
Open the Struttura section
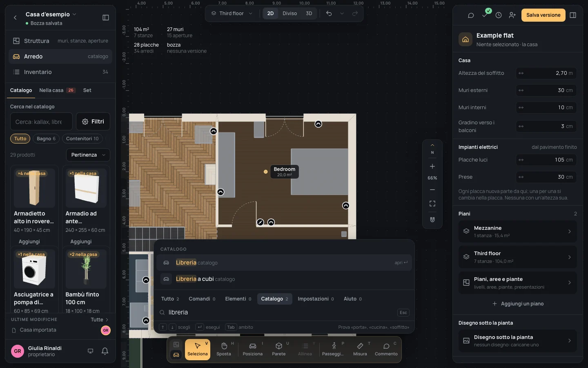(x=60, y=41)
